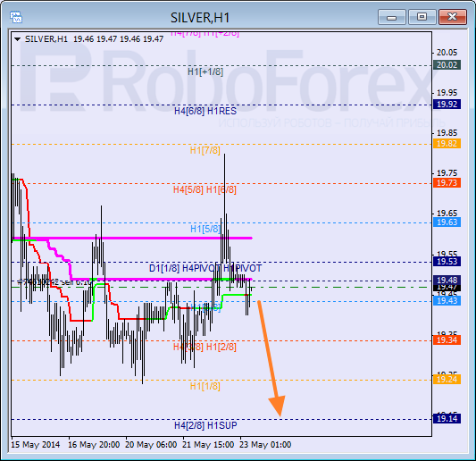
Task: Click the 16 May 20:00 time marker
Action: 94,445
